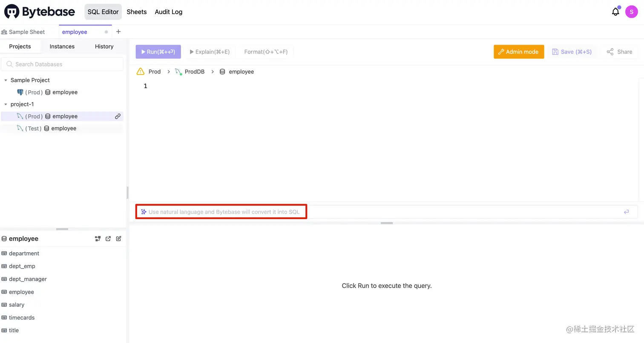Click the MySQL icon on Test employee row
644x343 pixels.
pos(20,128)
